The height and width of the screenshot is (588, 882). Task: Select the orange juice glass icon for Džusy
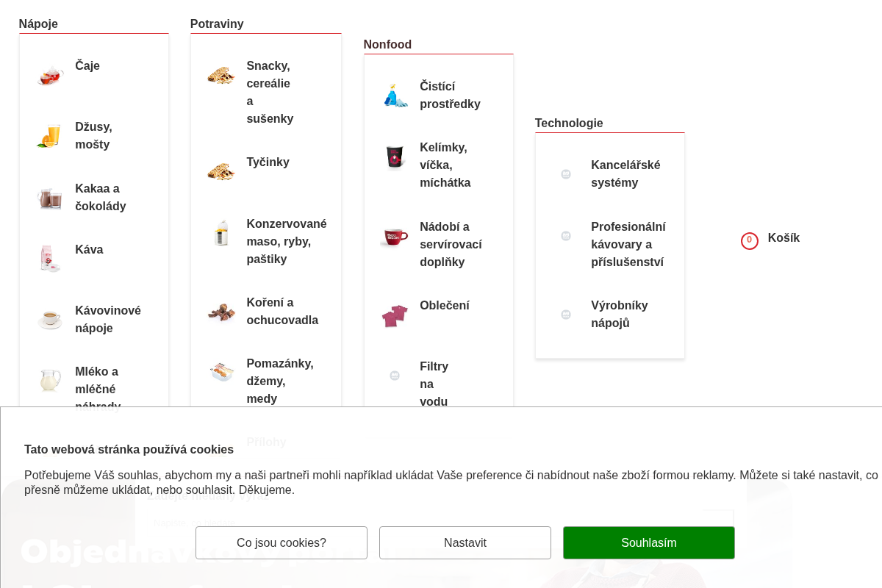pos(50,136)
